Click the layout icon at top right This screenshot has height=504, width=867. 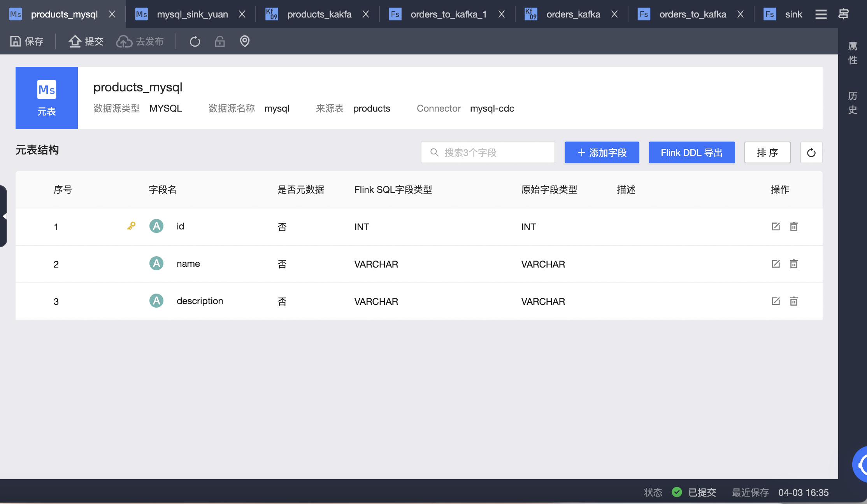pyautogui.click(x=844, y=14)
